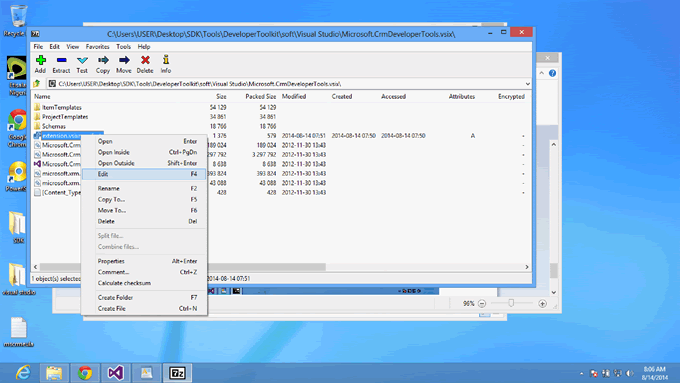
Task: Open the Edit menu in menu bar
Action: pyautogui.click(x=55, y=46)
